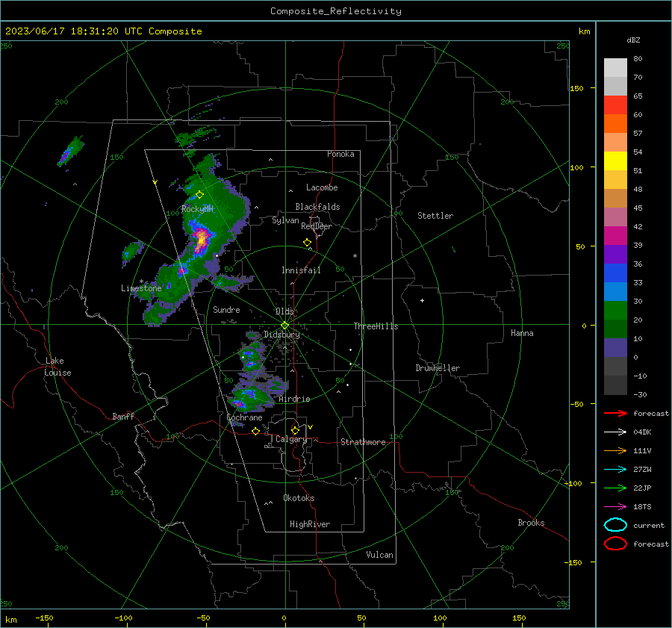The image size is (672, 628).
Task: Click the Composite_Reflectivity title text
Action: 335,11
